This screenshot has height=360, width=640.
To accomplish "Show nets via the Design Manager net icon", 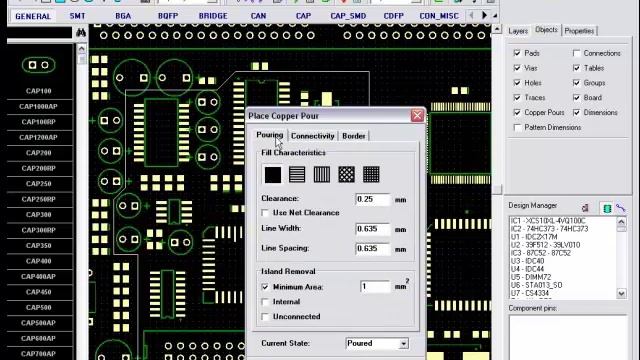I will tap(620, 208).
